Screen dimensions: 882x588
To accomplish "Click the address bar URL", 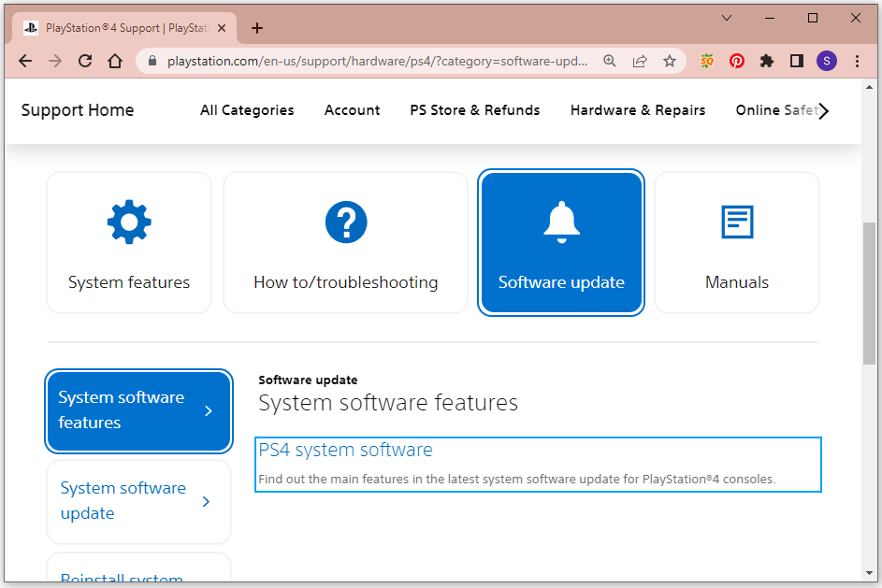I will (377, 61).
